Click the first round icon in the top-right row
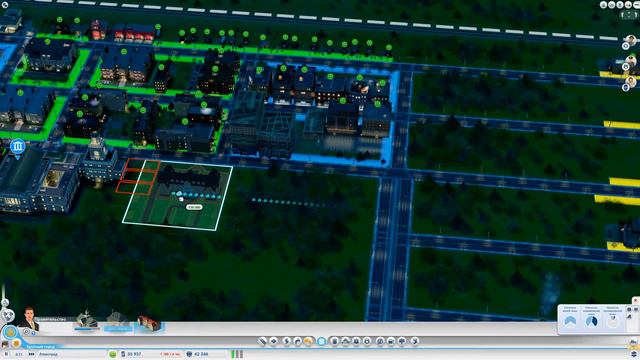 coord(604,5)
